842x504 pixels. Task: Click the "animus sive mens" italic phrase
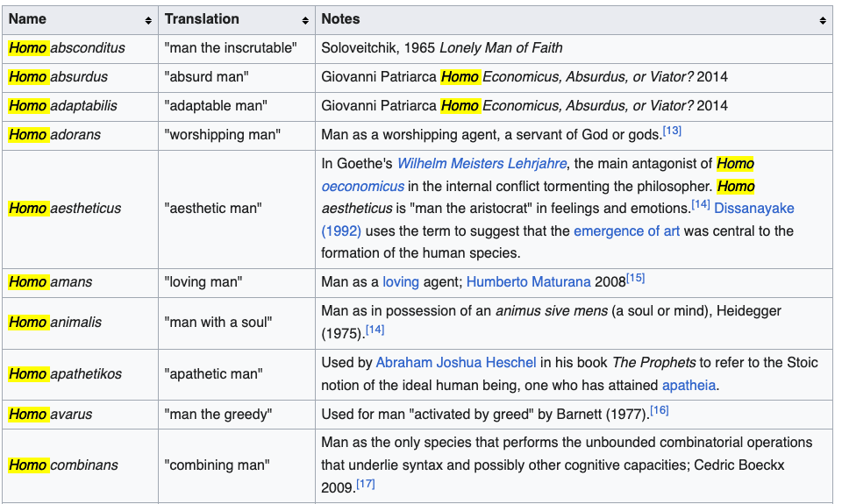[552, 311]
